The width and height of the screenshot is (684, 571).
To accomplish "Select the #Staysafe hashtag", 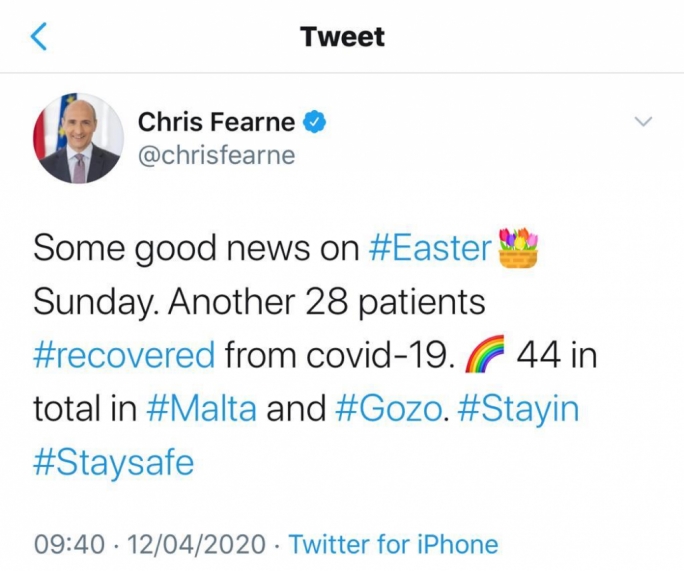I will coord(112,463).
